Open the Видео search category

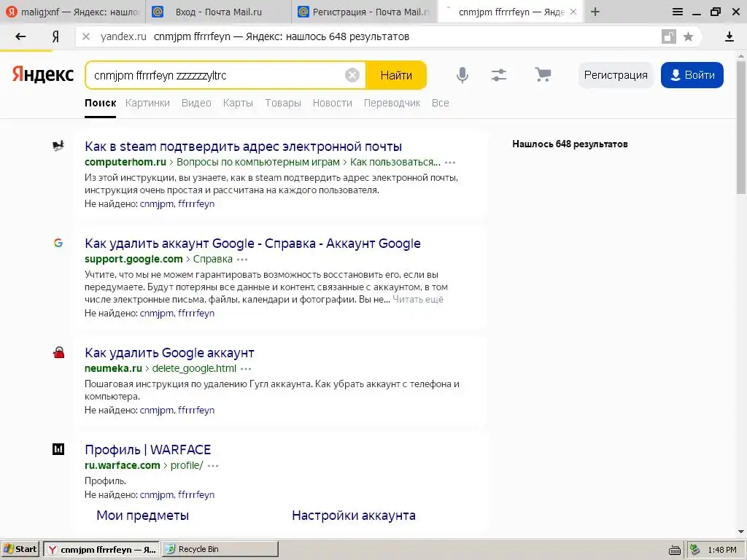pyautogui.click(x=196, y=103)
